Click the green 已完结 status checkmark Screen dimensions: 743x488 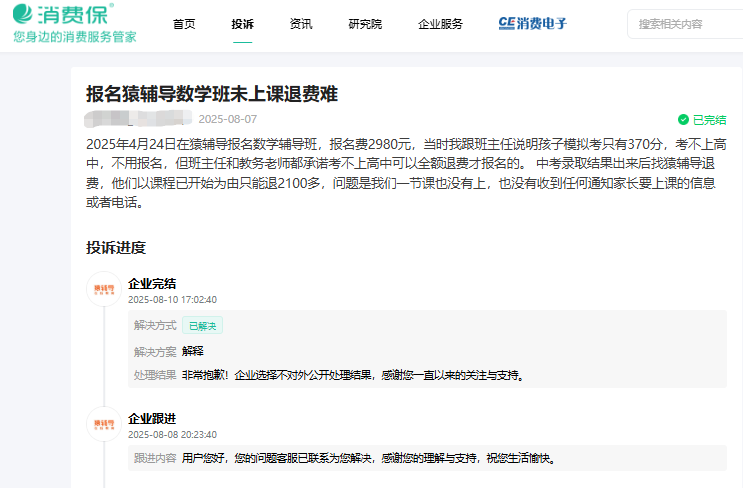point(683,119)
